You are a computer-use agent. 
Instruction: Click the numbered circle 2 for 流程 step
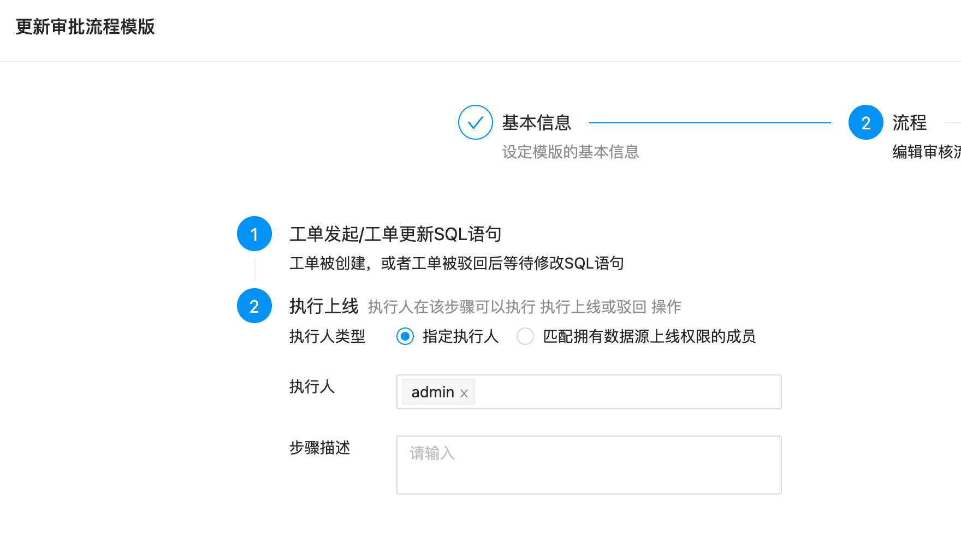pos(865,122)
